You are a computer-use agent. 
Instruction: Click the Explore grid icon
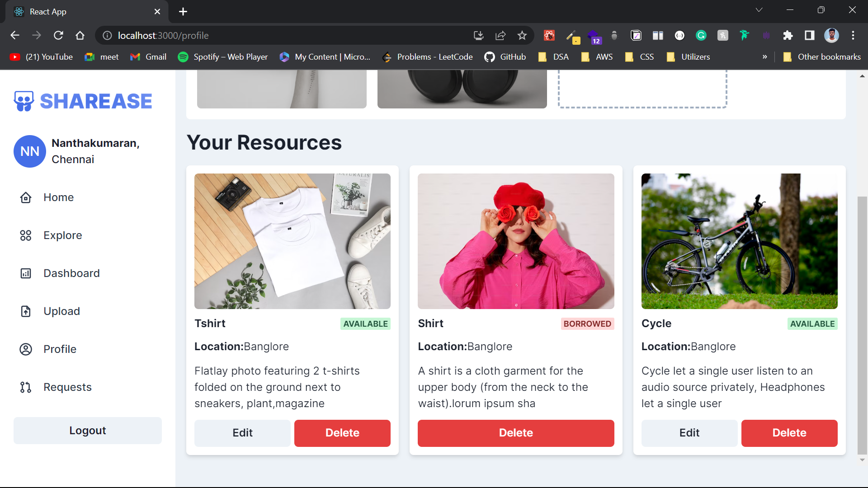(x=26, y=235)
